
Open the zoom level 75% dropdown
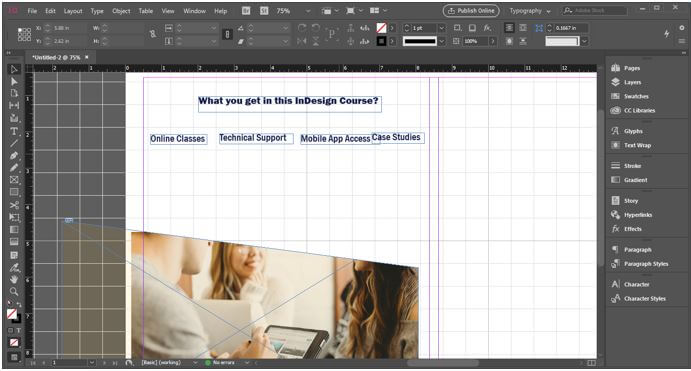[x=308, y=11]
